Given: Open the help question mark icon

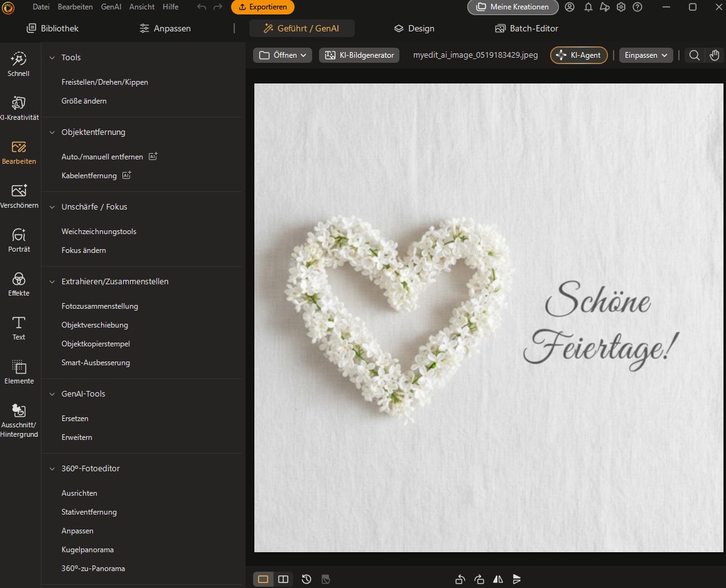Looking at the screenshot, I should click(637, 7).
